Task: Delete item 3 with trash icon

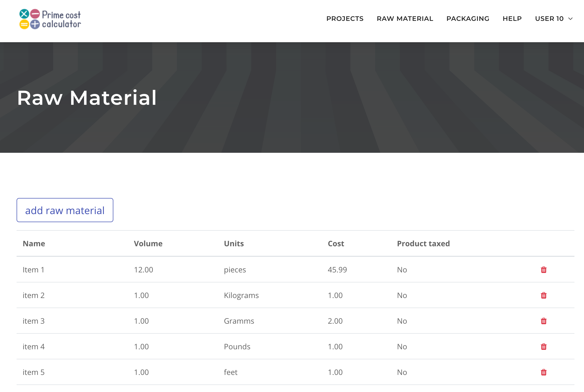Action: (544, 321)
